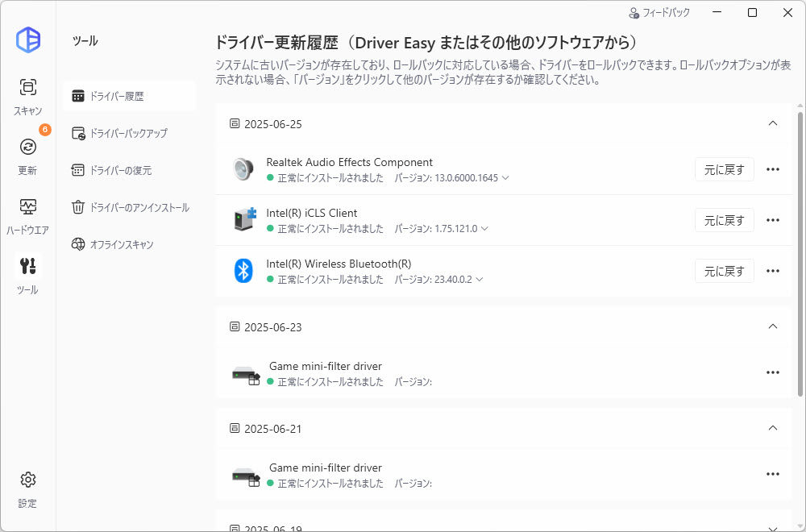Viewport: 806px width, 532px height.
Task: Open Intel iCLS version 1.75.121.0 dropdown
Action: pyautogui.click(x=484, y=229)
